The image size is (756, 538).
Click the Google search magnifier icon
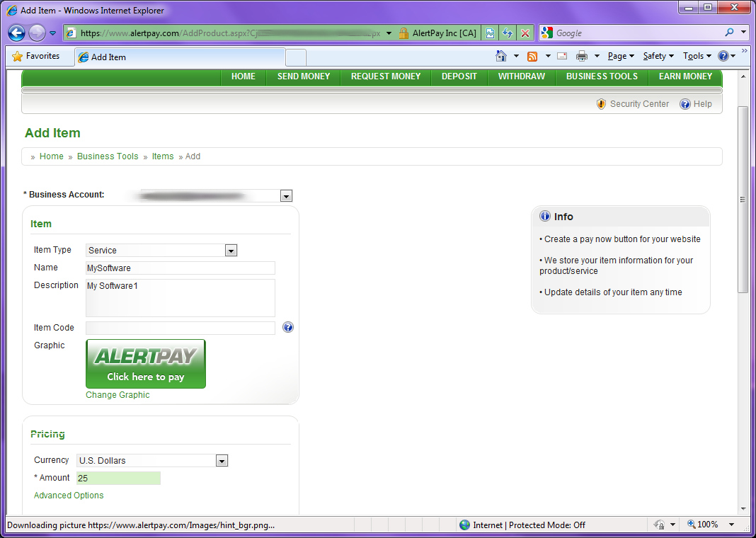tap(730, 33)
